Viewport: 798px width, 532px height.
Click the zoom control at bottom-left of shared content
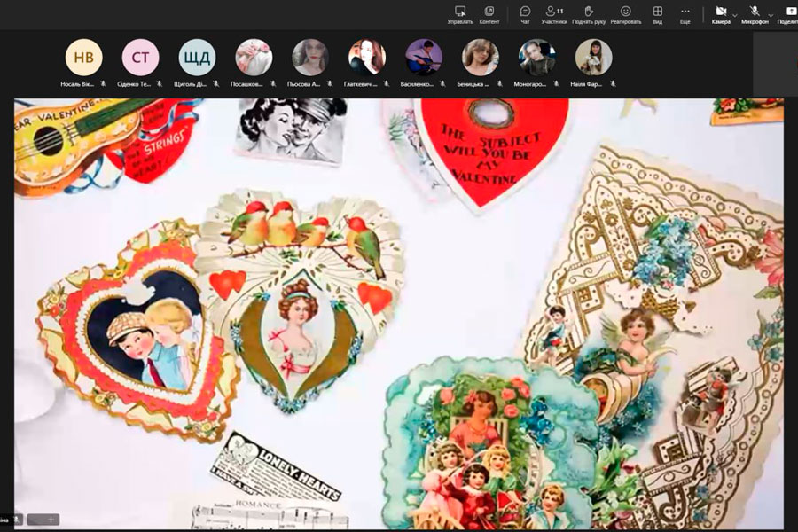pyautogui.click(x=43, y=520)
